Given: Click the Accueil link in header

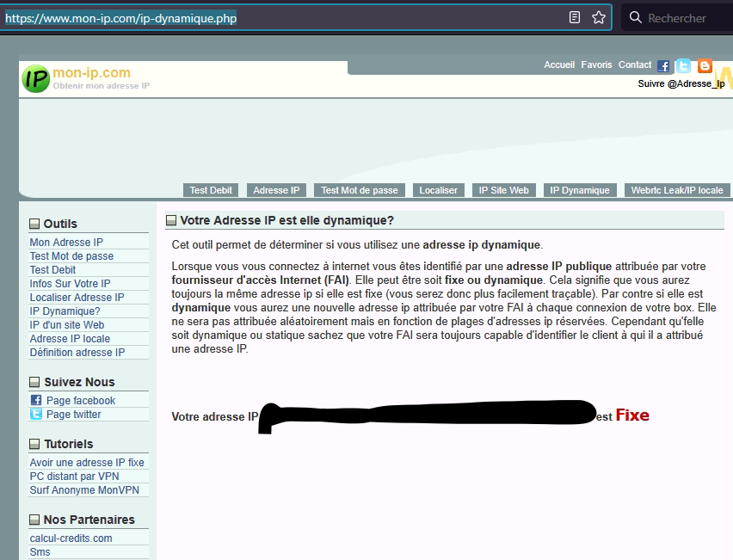Looking at the screenshot, I should (559, 65).
